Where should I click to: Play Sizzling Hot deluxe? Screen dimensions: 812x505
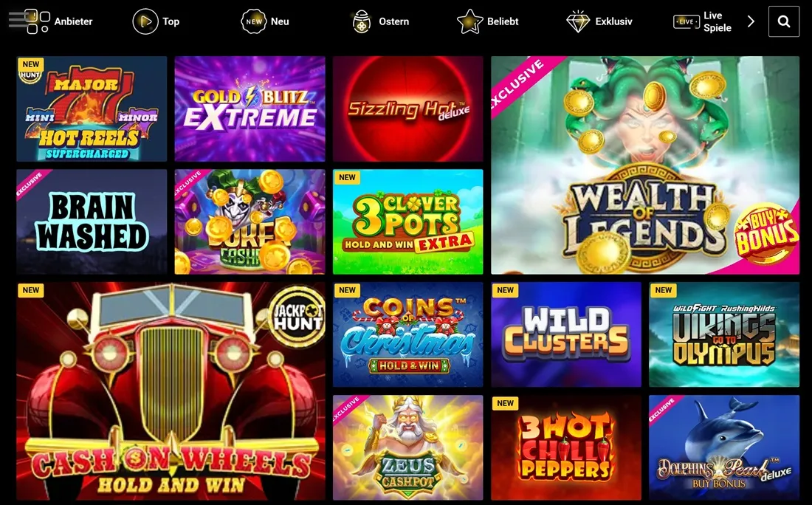(407, 109)
